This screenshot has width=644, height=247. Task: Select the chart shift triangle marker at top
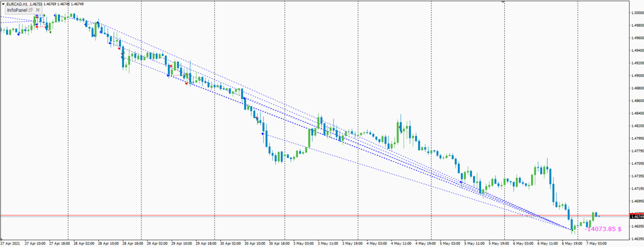[x=503, y=2]
